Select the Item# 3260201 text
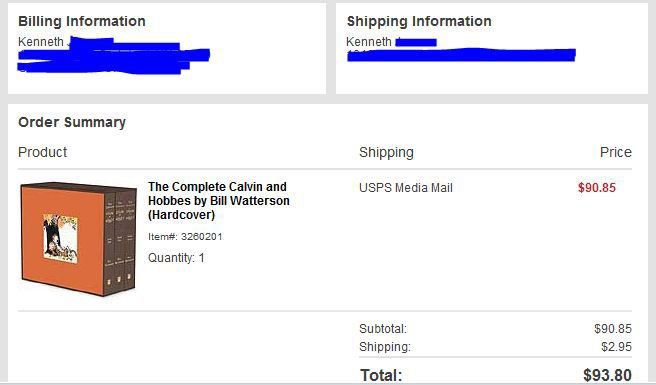 (x=185, y=236)
